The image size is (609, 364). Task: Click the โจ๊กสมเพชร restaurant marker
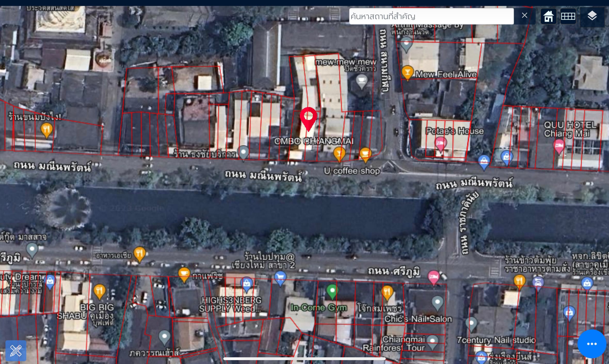(x=387, y=293)
